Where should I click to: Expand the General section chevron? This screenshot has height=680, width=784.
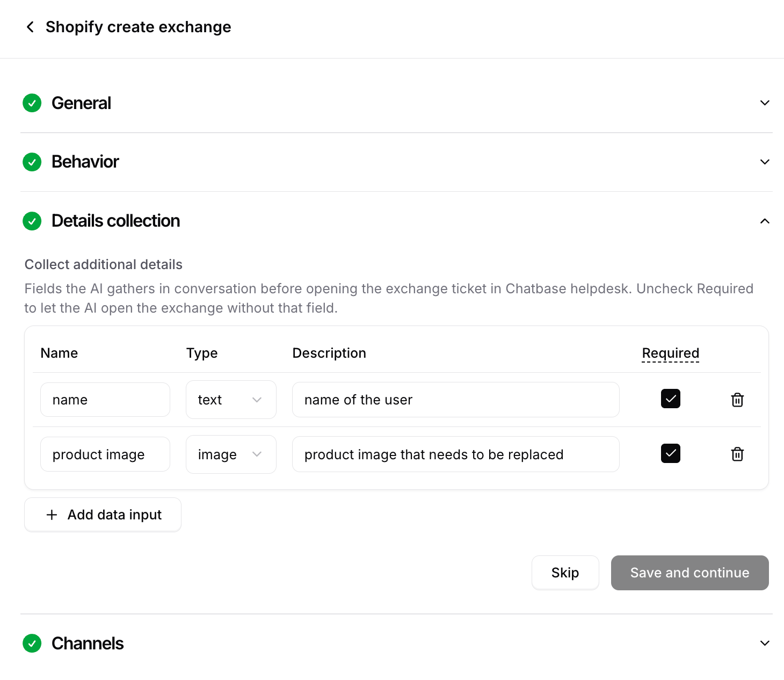(765, 103)
